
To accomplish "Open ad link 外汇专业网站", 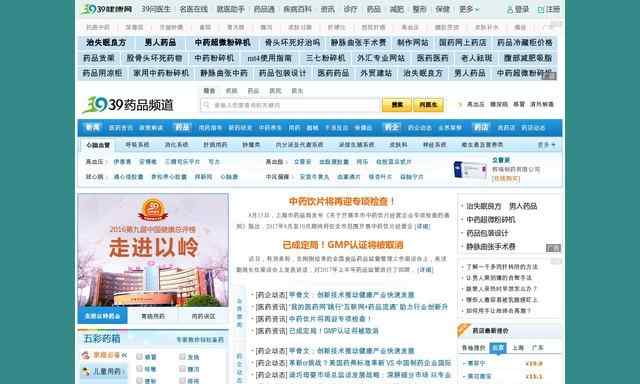I will click(381, 58).
